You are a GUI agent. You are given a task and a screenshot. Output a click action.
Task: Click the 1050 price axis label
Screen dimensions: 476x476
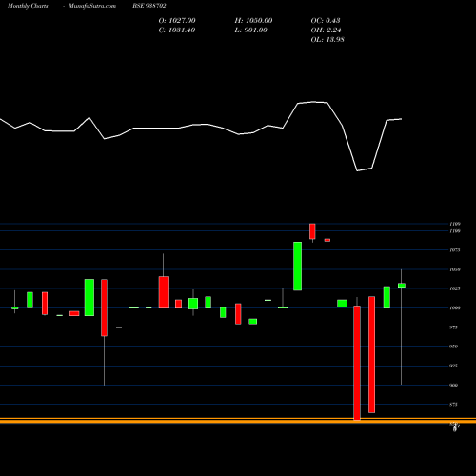(x=455, y=269)
